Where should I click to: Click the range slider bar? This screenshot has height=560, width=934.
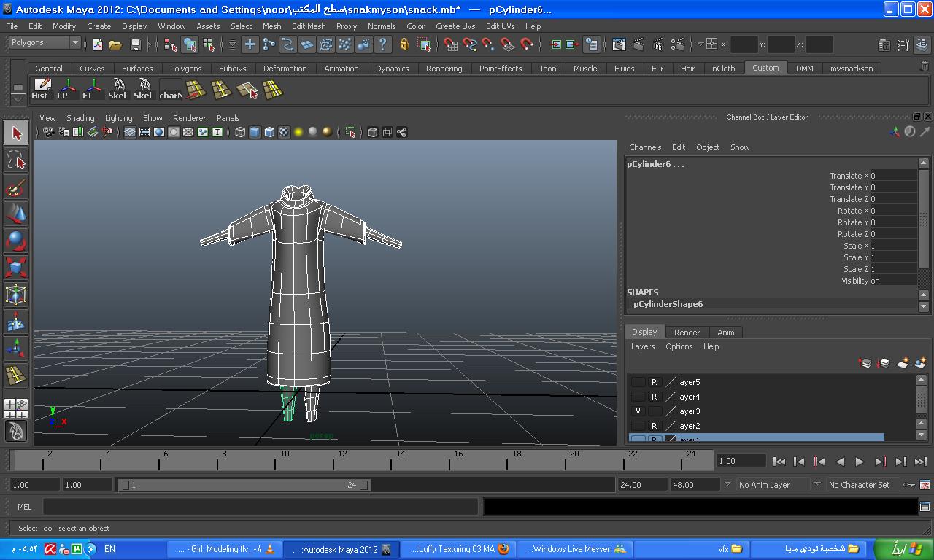coord(244,485)
